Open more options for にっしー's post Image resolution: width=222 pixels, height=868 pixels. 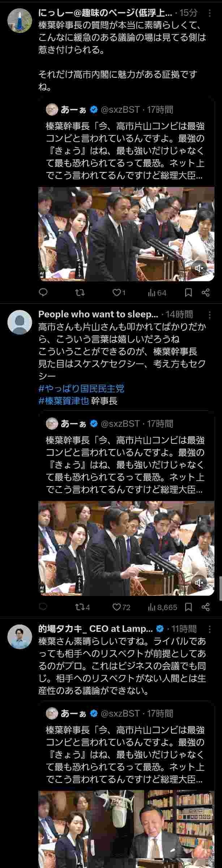[210, 13]
